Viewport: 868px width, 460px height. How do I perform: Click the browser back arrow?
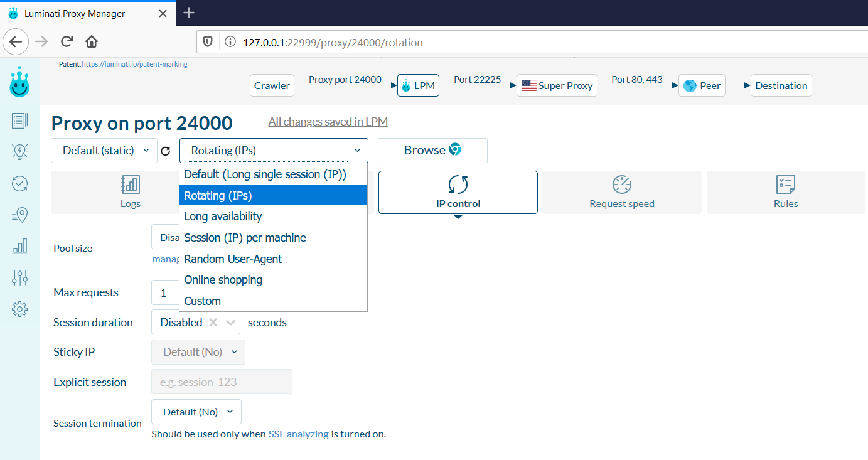click(16, 42)
